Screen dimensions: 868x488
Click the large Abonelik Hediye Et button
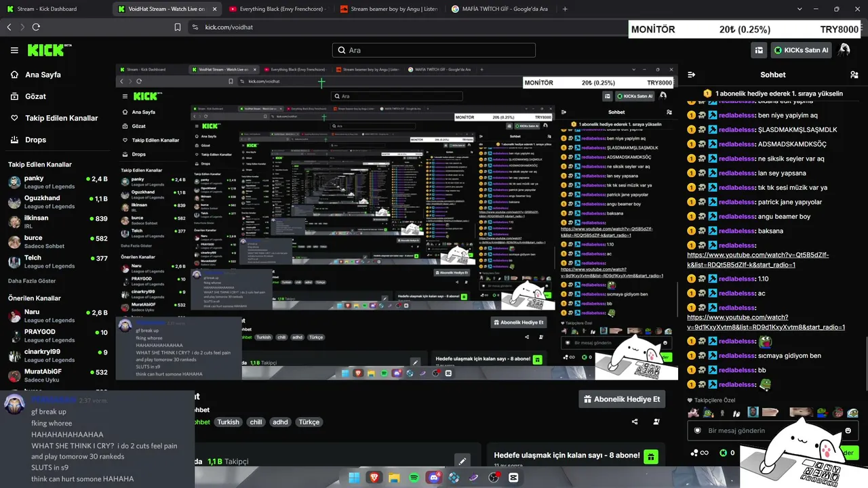point(621,399)
